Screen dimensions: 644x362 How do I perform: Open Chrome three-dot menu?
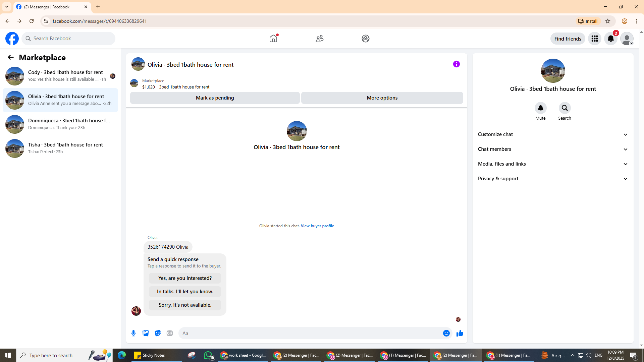637,21
